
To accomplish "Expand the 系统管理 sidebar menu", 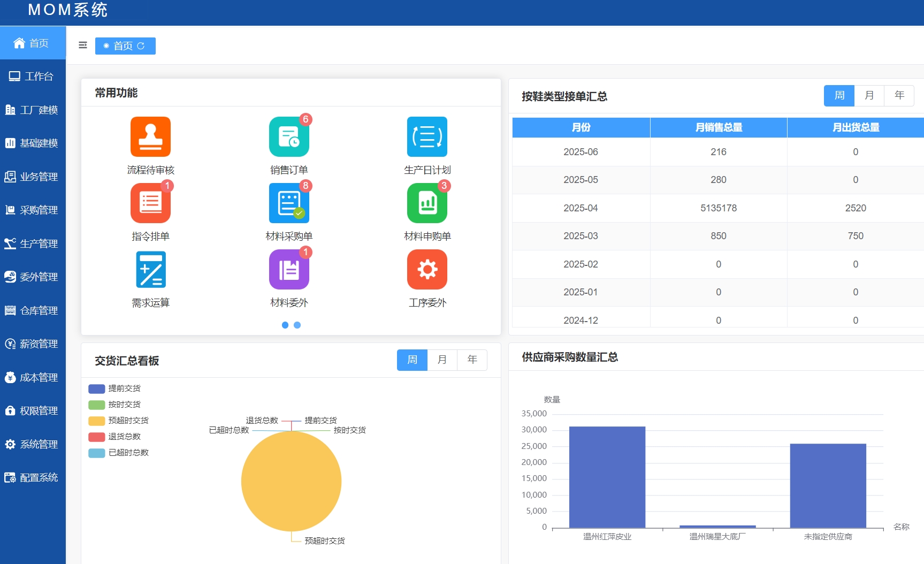I will [33, 444].
